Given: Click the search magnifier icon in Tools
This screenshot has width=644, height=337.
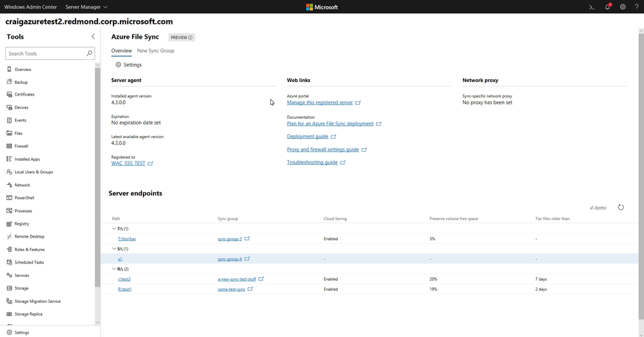Looking at the screenshot, I should [x=89, y=54].
